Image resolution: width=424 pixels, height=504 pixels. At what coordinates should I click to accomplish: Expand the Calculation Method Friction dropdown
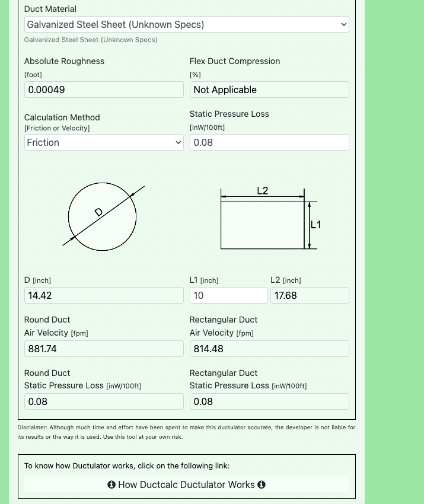click(104, 142)
